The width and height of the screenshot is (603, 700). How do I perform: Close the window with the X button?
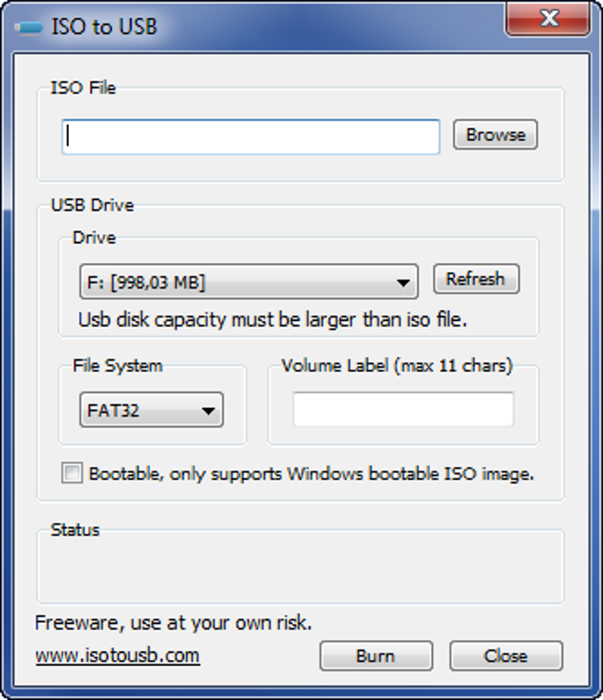549,18
